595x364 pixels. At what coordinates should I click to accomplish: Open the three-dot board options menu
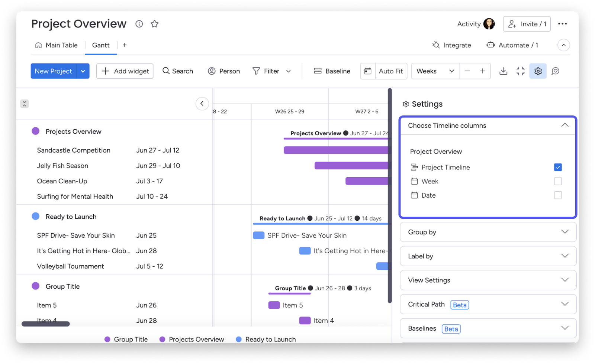point(563,23)
